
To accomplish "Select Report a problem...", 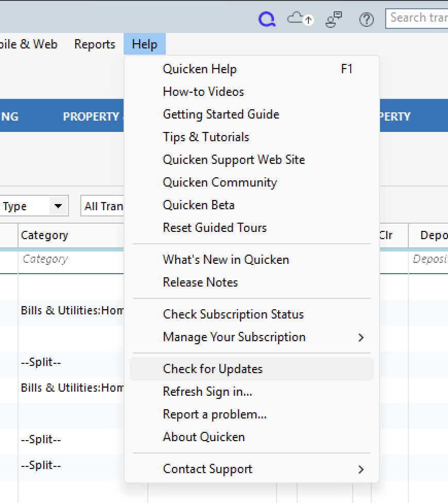I will [252, 414].
